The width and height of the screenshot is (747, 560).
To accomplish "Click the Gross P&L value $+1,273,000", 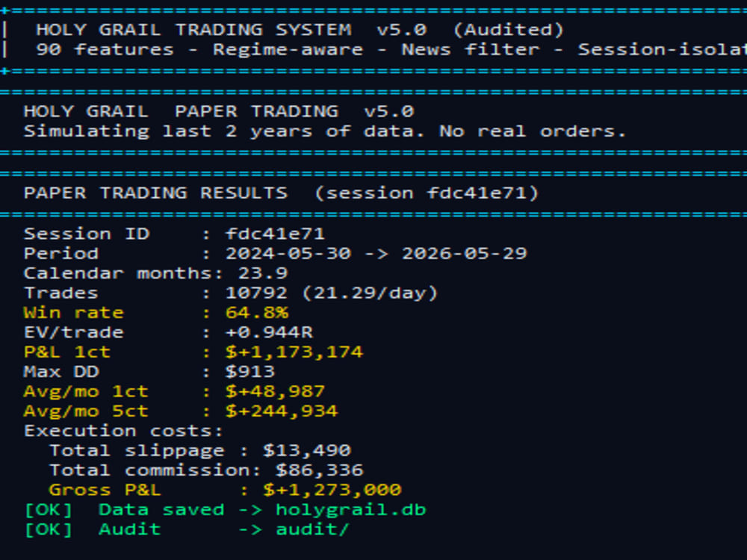I will (x=332, y=490).
